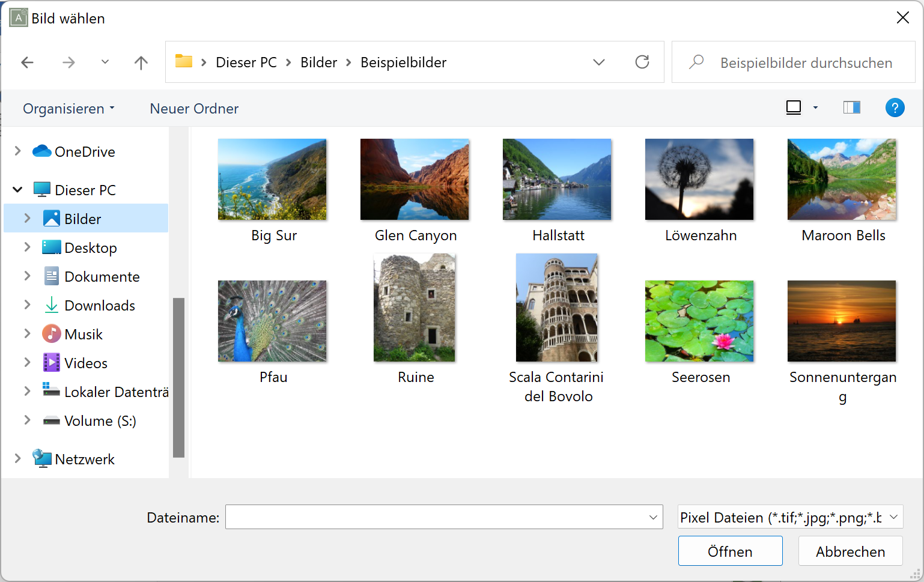This screenshot has width=924, height=582.
Task: Expand Downloads in the sidebar
Action: (27, 305)
